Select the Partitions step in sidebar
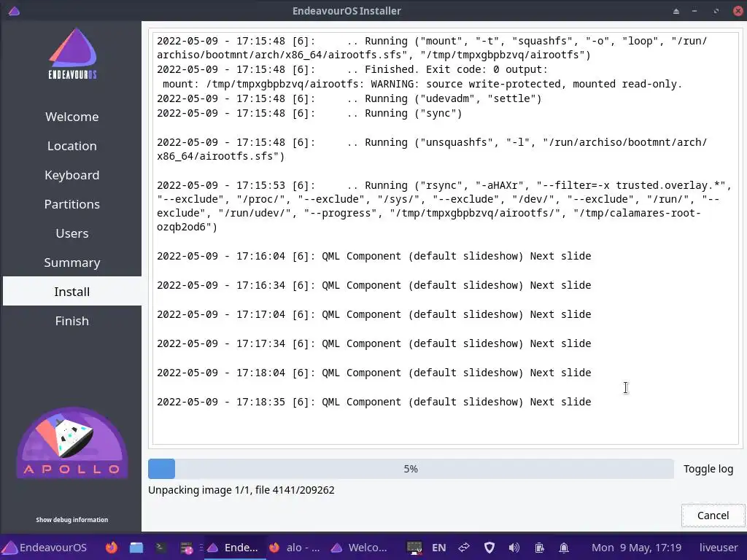This screenshot has width=747, height=560. click(72, 204)
